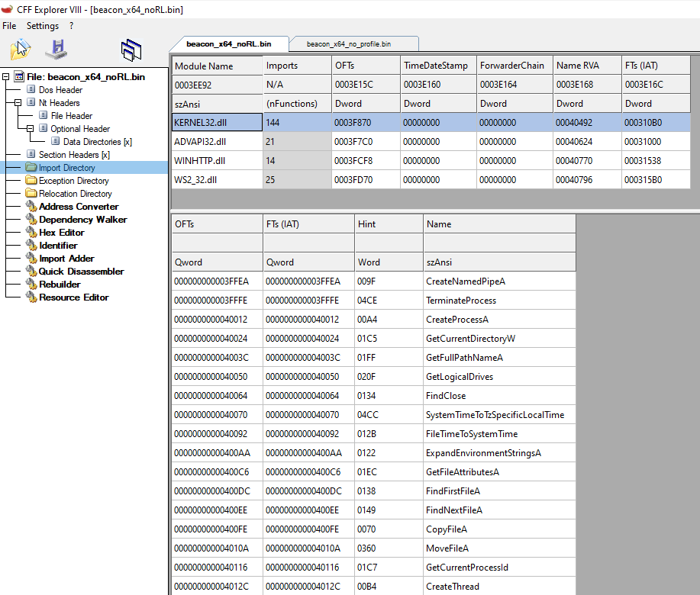The width and height of the screenshot is (700, 595).
Task: Click the 00031538 FTs (IAT) value
Action: [643, 161]
